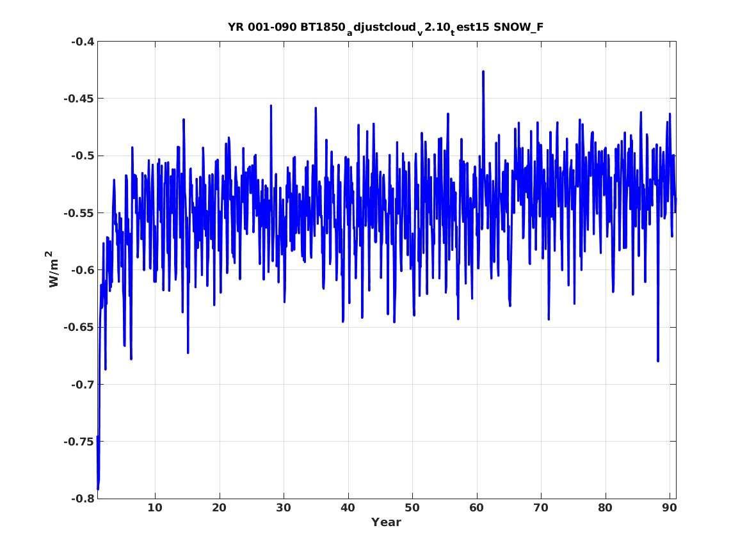The height and width of the screenshot is (560, 747).
Task: Click the x-axis tick label 70
Action: (541, 508)
